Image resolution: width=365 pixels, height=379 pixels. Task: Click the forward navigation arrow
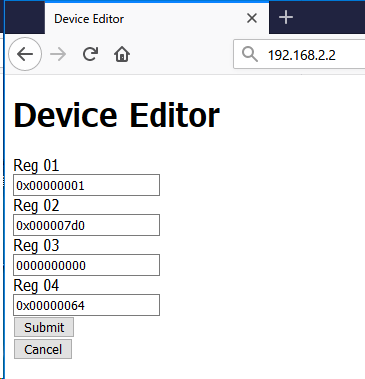pos(58,54)
